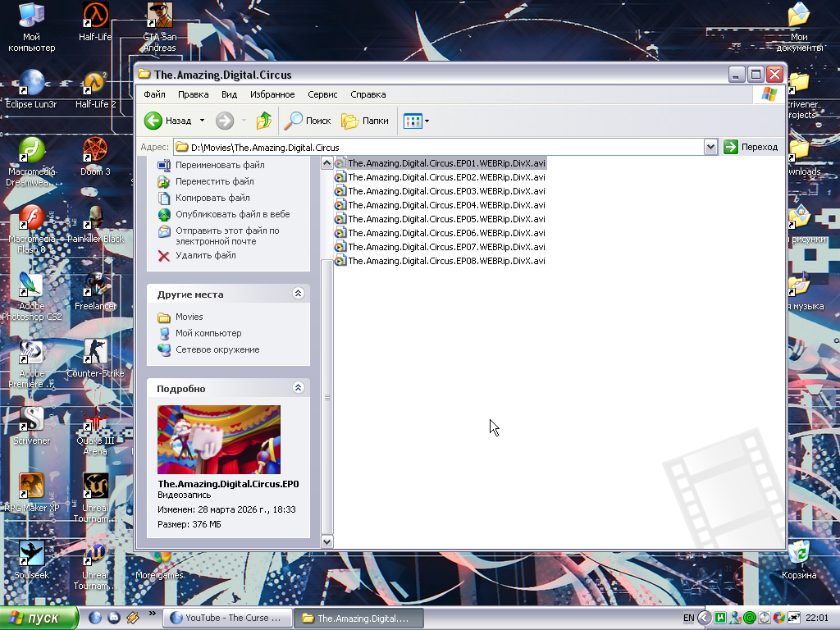The width and height of the screenshot is (840, 630).
Task: Select Macromedia Flash 8 desktop icon
Action: pyautogui.click(x=31, y=230)
